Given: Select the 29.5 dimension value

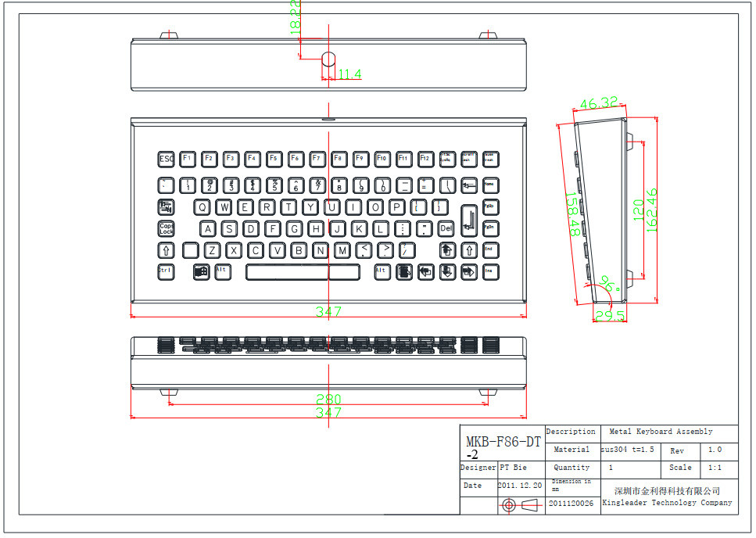Looking at the screenshot, I should [610, 316].
